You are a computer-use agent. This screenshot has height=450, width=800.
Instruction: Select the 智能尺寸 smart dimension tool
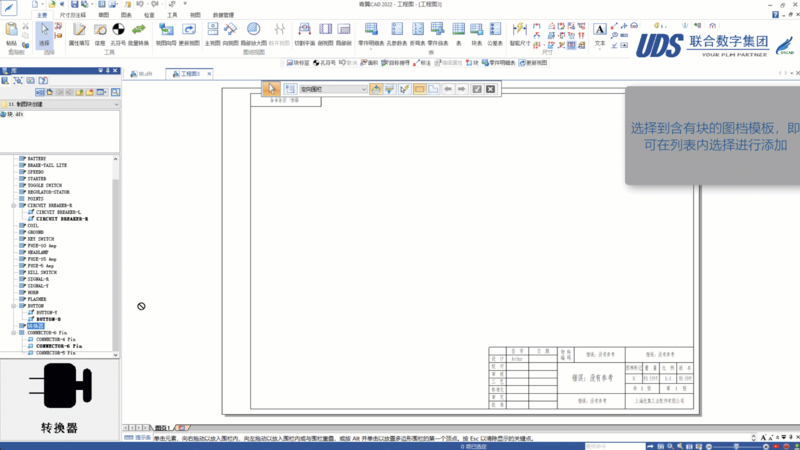pos(522,36)
